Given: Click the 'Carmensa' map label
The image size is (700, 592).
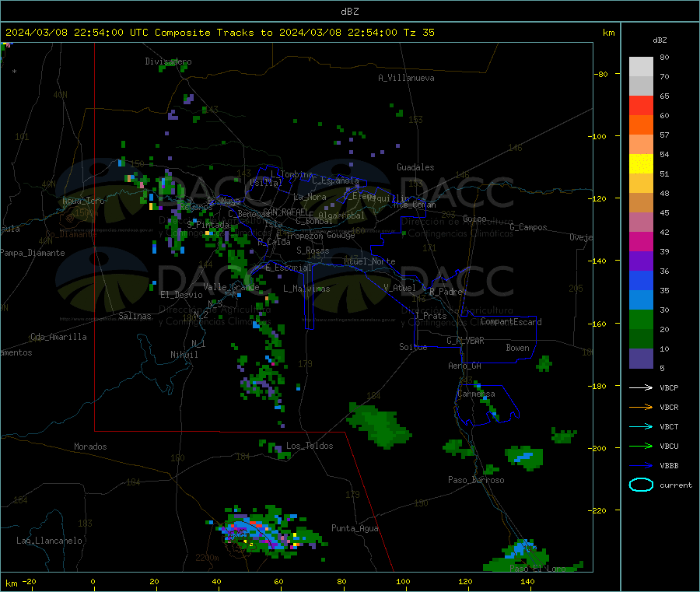Looking at the screenshot, I should [476, 394].
